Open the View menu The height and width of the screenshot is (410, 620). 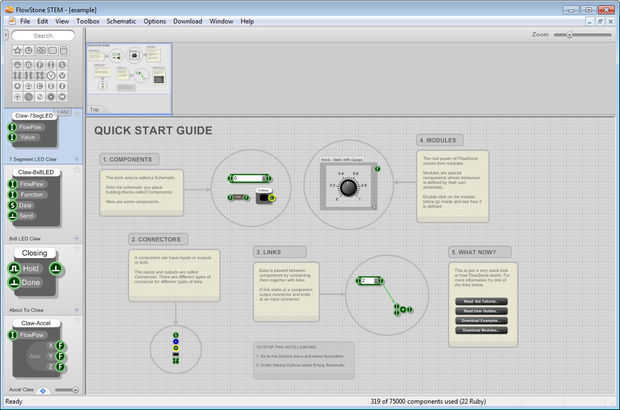pyautogui.click(x=62, y=21)
